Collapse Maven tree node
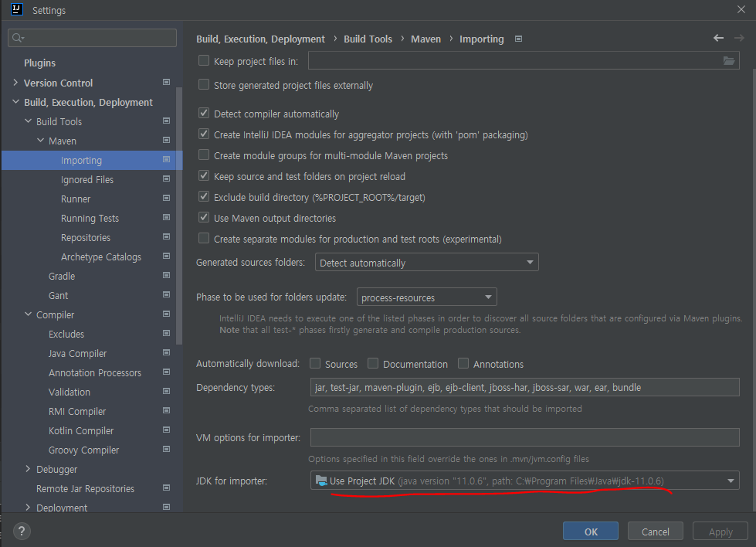Viewport: 756px width, 547px height. pyautogui.click(x=40, y=141)
